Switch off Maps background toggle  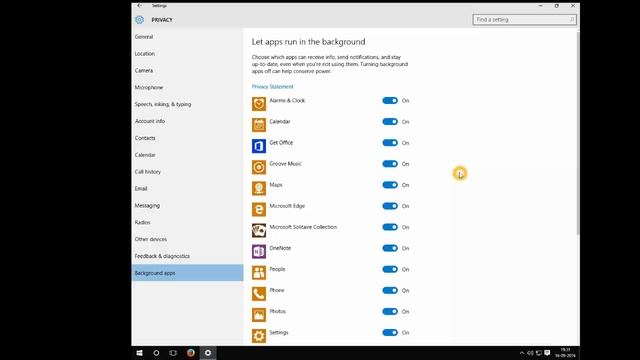[390, 185]
